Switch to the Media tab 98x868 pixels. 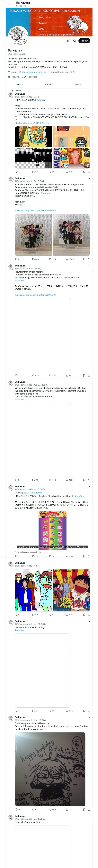(x=78, y=85)
